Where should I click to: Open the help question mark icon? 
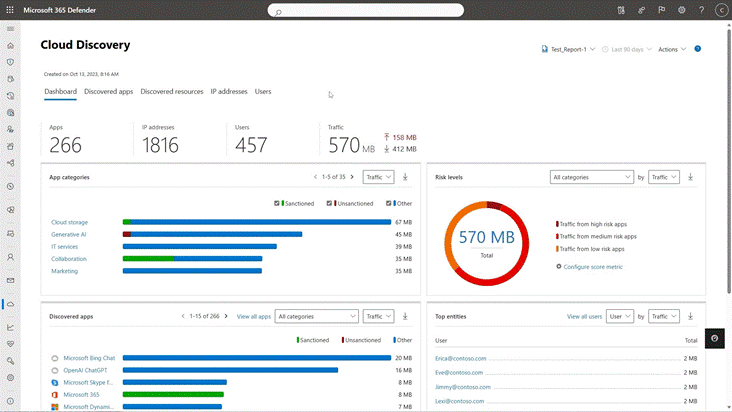tap(701, 10)
